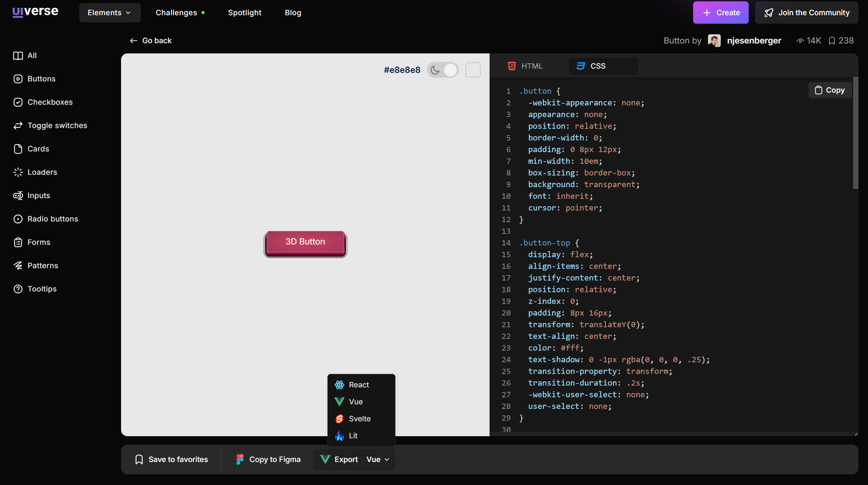Click the bookmark icon to save favorite
Screen dimensions: 868x485
[139, 459]
